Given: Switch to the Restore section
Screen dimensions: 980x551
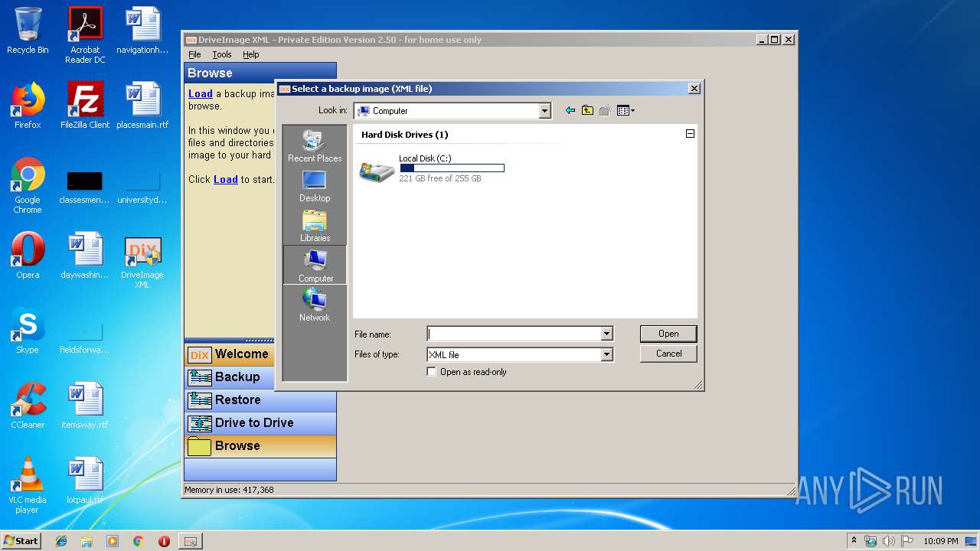Looking at the screenshot, I should click(260, 400).
